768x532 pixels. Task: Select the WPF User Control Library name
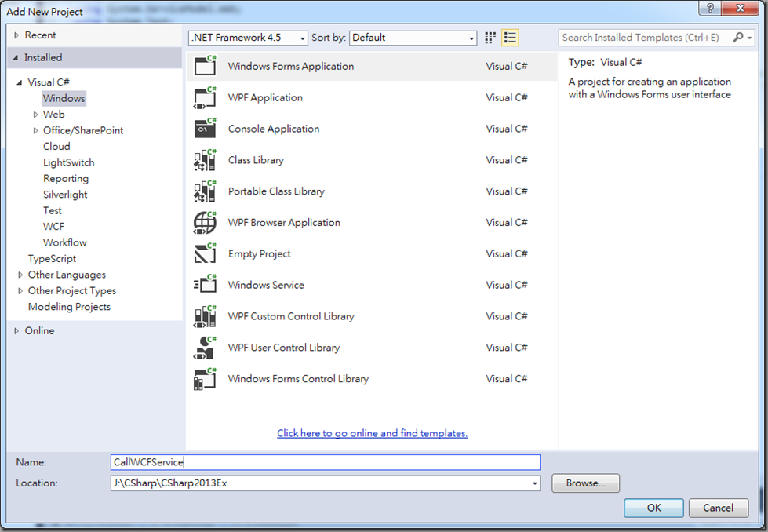click(x=284, y=348)
